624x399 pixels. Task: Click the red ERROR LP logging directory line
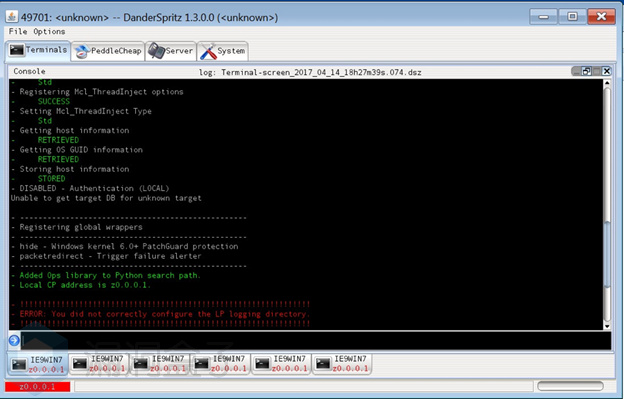pos(164,314)
